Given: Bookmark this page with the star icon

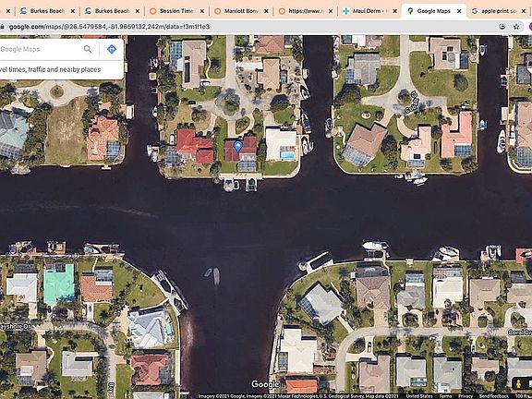Looking at the screenshot, I should pos(516,27).
